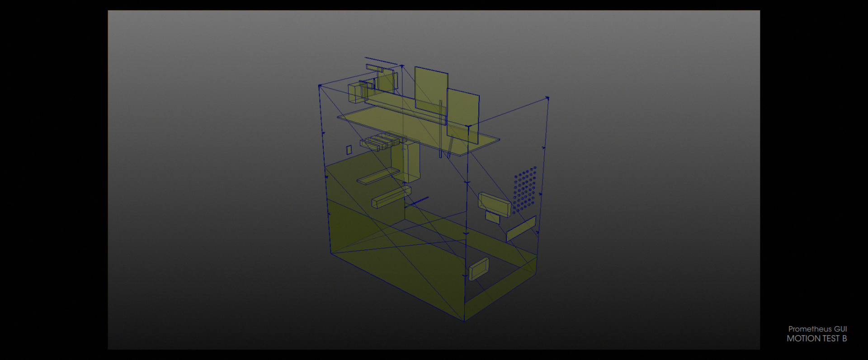The height and width of the screenshot is (360, 868).
Task: Select the small rectangle on the left wall
Action: coord(349,150)
